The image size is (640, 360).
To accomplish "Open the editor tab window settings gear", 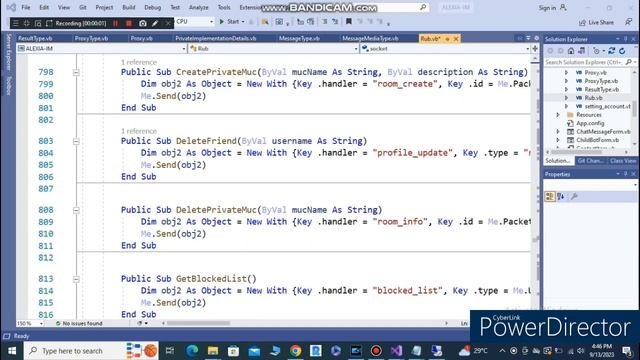I will click(536, 38).
